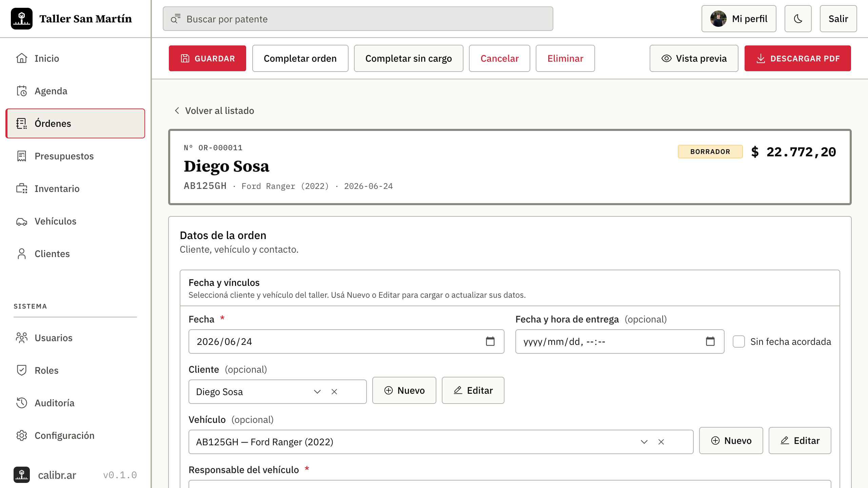The height and width of the screenshot is (488, 868).
Task: Expand the Vehículo dropdown
Action: point(644,442)
